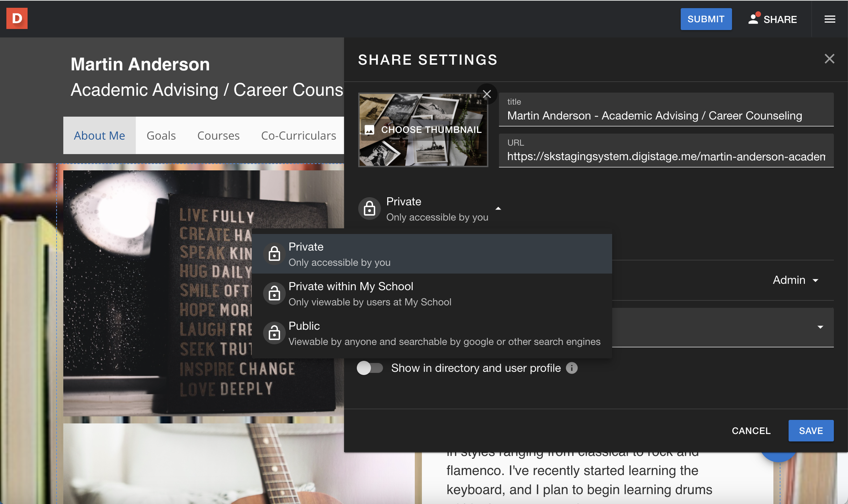
Task: Click the Martin Anderson portfolio heading
Action: (140, 64)
